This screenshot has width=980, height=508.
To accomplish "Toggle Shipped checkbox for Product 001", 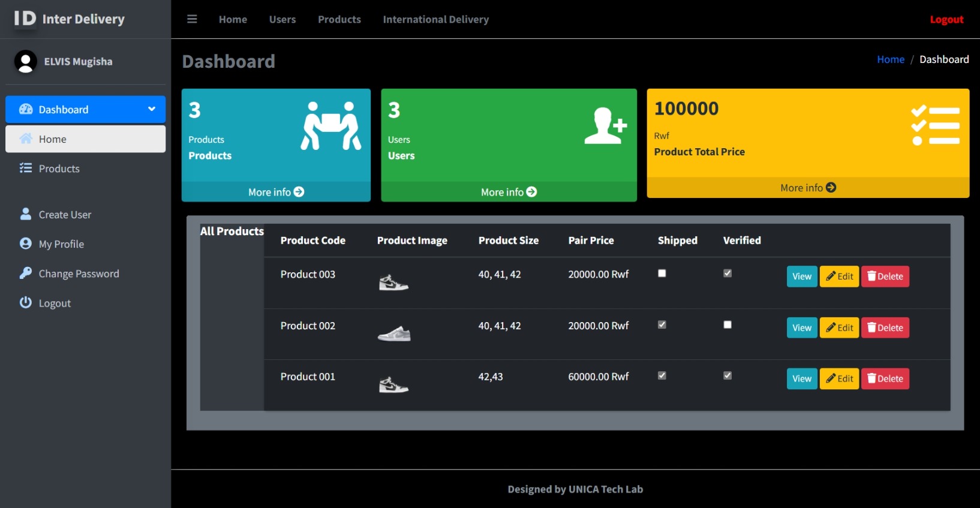I will pyautogui.click(x=662, y=375).
